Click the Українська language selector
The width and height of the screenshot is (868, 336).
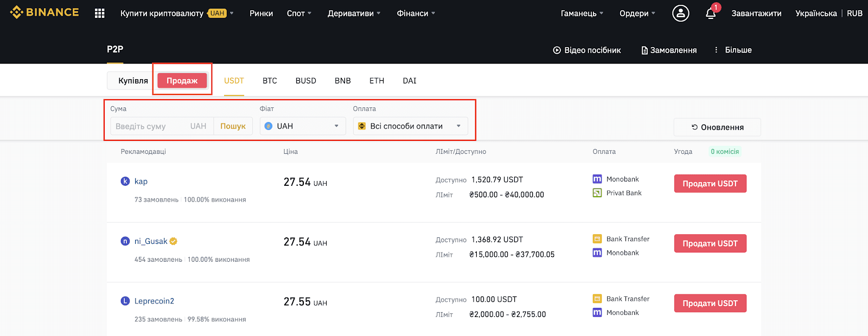(x=816, y=13)
